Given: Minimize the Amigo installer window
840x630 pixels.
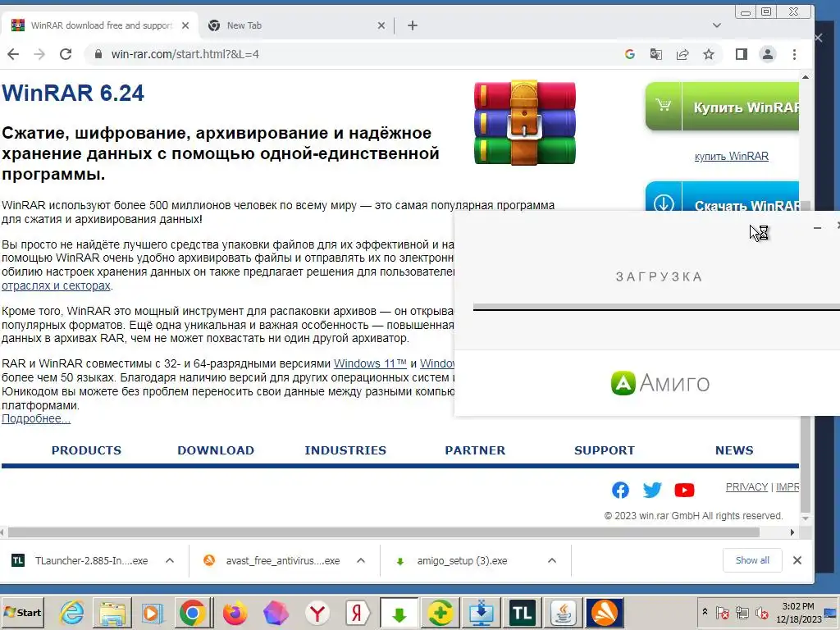Looking at the screenshot, I should pos(817,228).
